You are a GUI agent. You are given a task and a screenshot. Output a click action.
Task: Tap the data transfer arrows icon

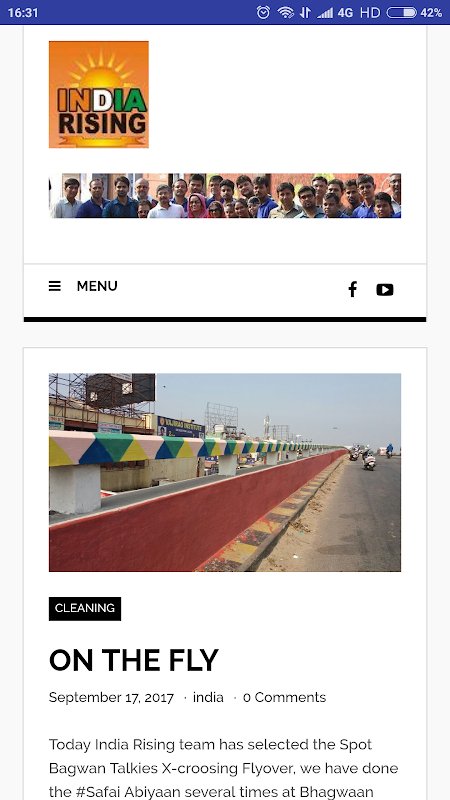(x=305, y=12)
